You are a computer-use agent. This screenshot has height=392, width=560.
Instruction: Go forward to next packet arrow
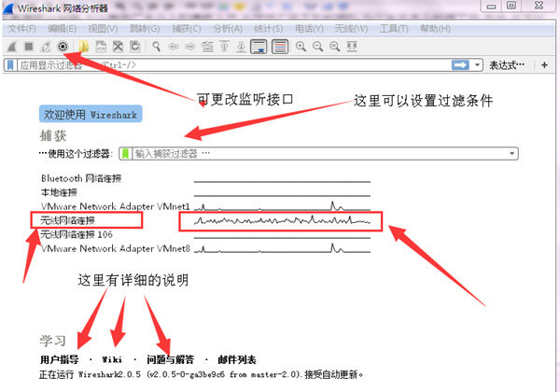click(x=190, y=47)
